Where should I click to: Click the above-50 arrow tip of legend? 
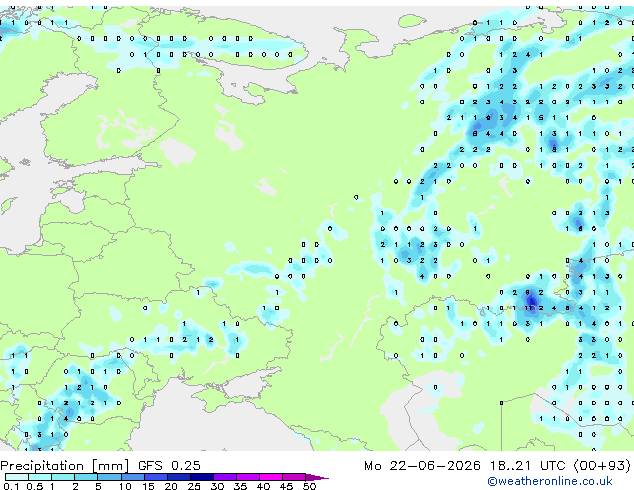click(x=317, y=478)
